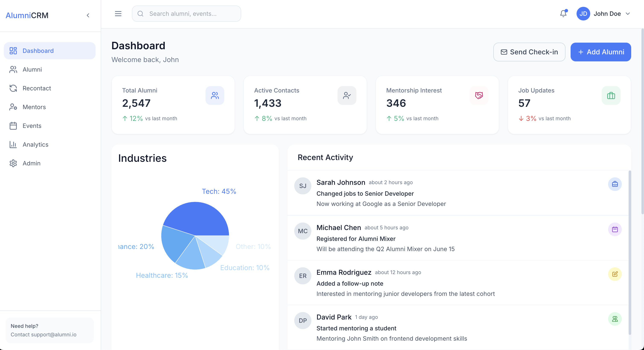Expand David Park's mentoring activity icon
Image resolution: width=644 pixels, height=350 pixels.
coord(615,319)
